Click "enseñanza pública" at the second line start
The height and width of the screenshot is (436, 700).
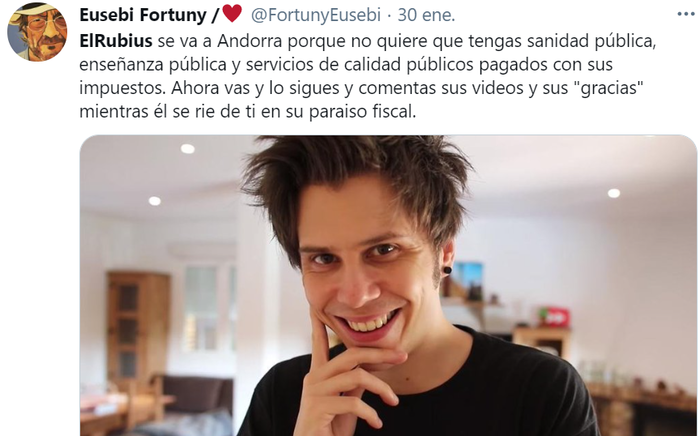[153, 64]
